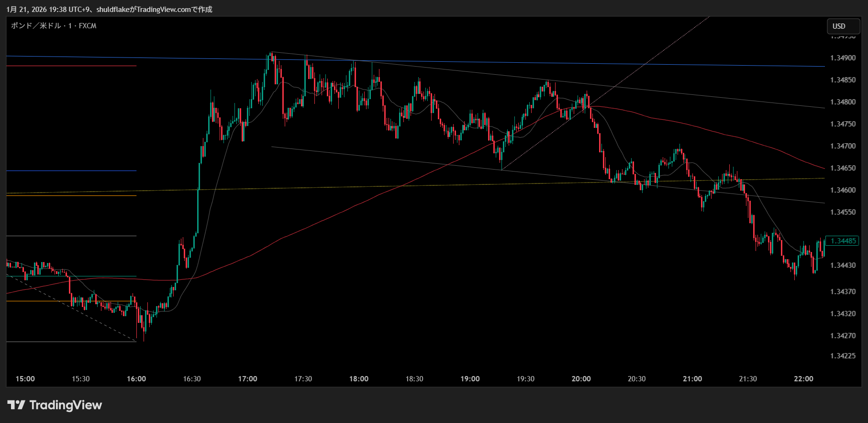Click the 1.34430 price axis label
868x423 pixels.
[843, 265]
